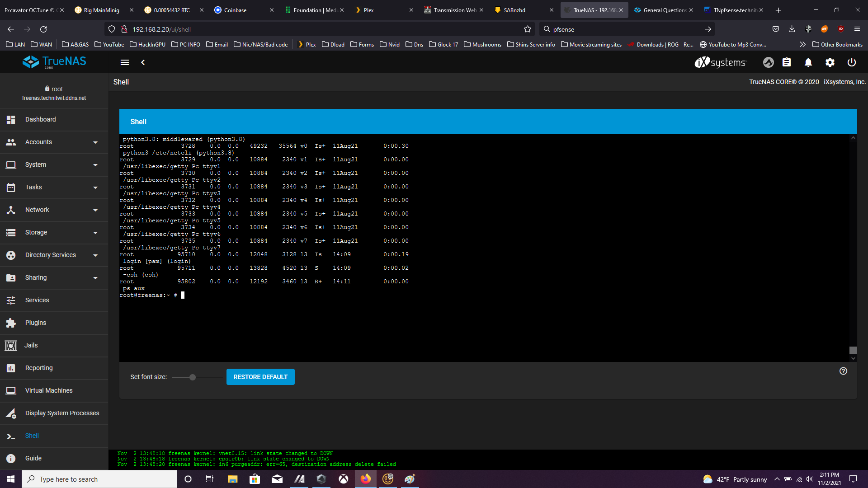Screen dimensions: 868x488
Task: Switch to Transmission Web browser tab
Action: (x=453, y=10)
